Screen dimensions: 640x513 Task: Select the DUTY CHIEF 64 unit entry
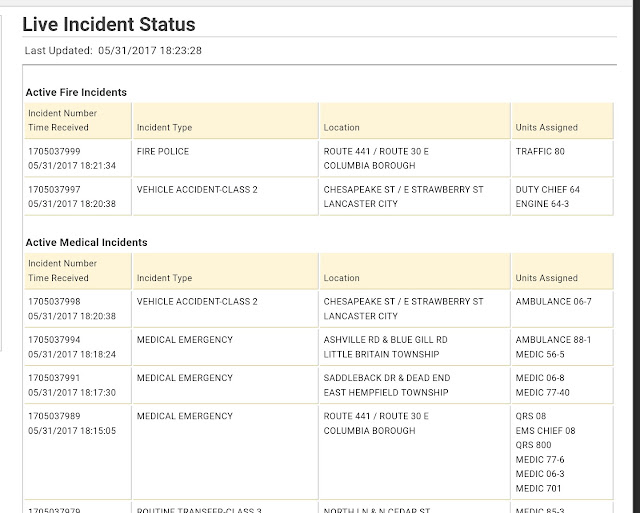[547, 189]
